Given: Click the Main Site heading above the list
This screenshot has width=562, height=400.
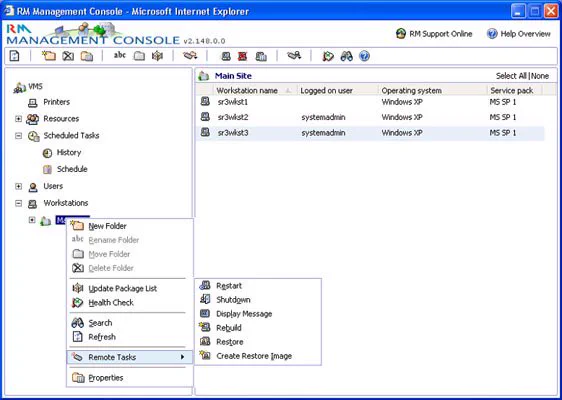Looking at the screenshot, I should [x=233, y=76].
